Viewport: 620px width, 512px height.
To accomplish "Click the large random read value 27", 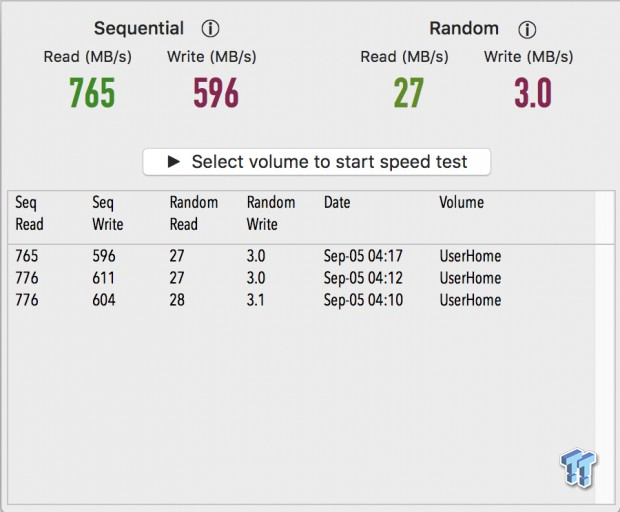I will point(408,93).
